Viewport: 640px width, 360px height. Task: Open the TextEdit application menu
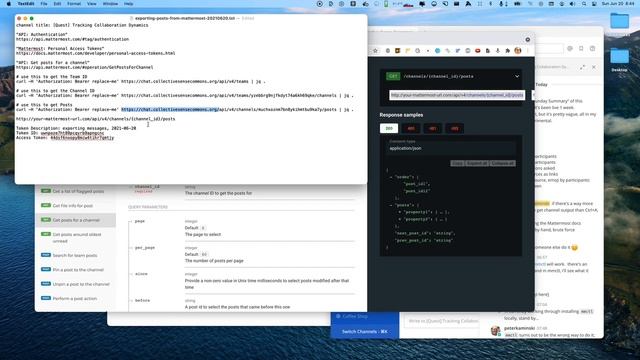click(x=26, y=4)
